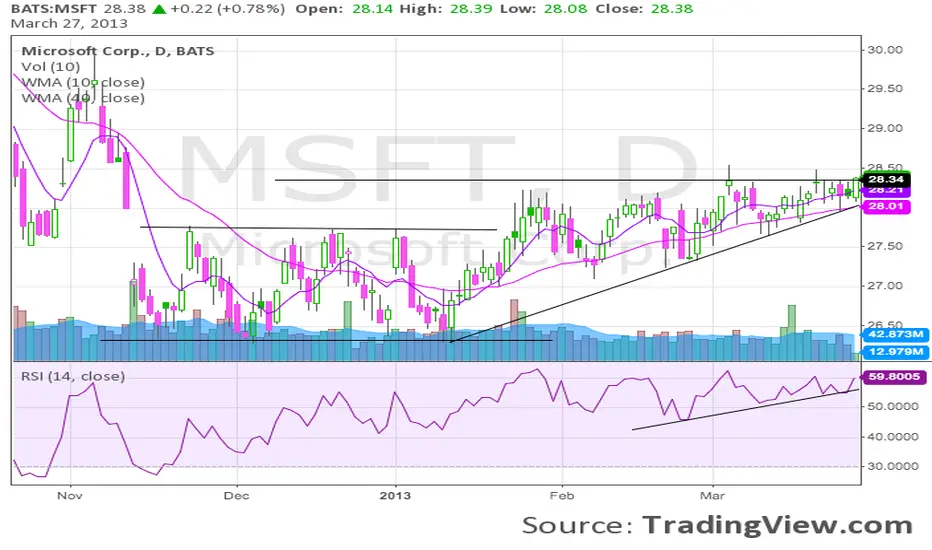Click the 27.00 price axis label
932x550 pixels.
coord(885,285)
